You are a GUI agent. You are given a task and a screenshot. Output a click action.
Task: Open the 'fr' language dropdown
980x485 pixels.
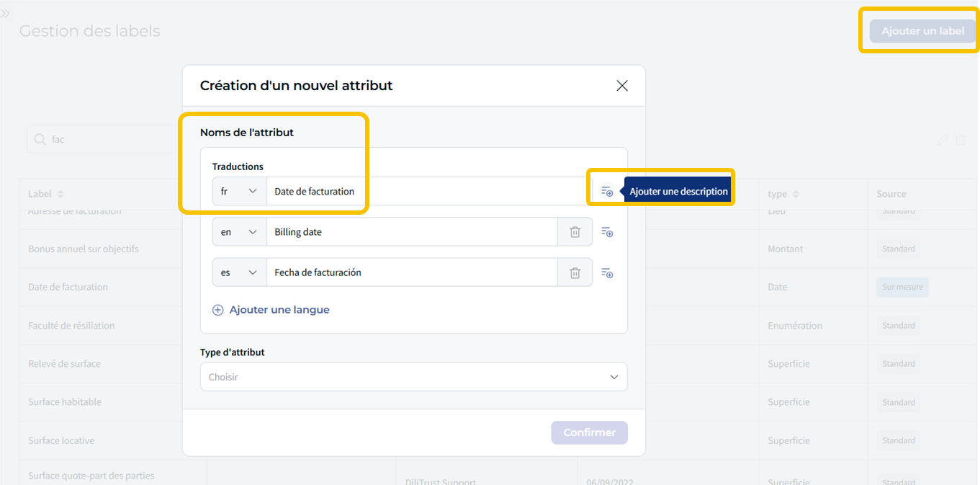240,192
